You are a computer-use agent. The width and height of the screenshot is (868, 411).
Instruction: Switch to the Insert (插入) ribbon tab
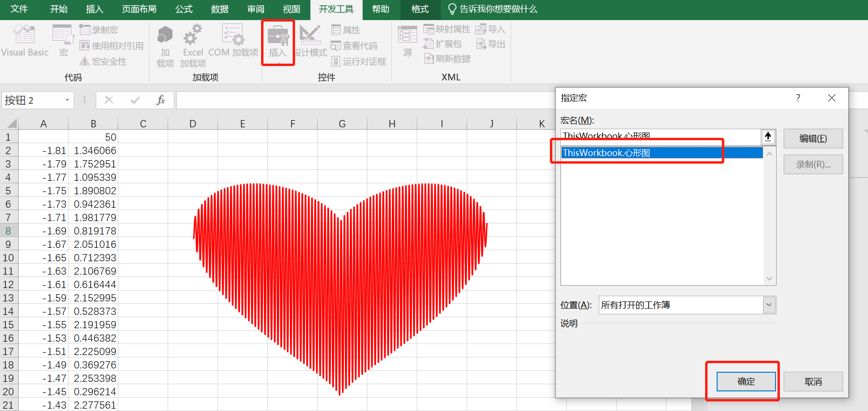click(94, 9)
